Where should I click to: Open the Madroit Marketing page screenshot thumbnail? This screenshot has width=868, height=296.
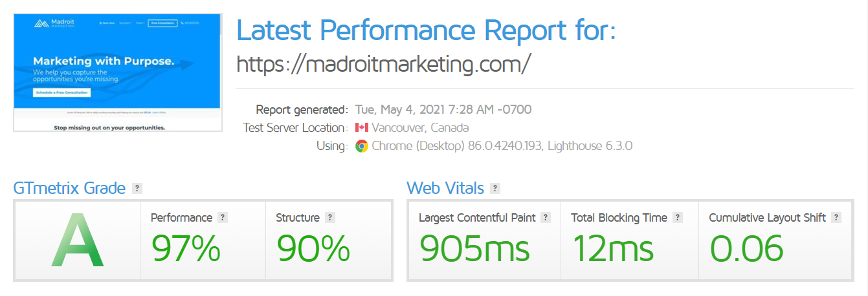(118, 73)
